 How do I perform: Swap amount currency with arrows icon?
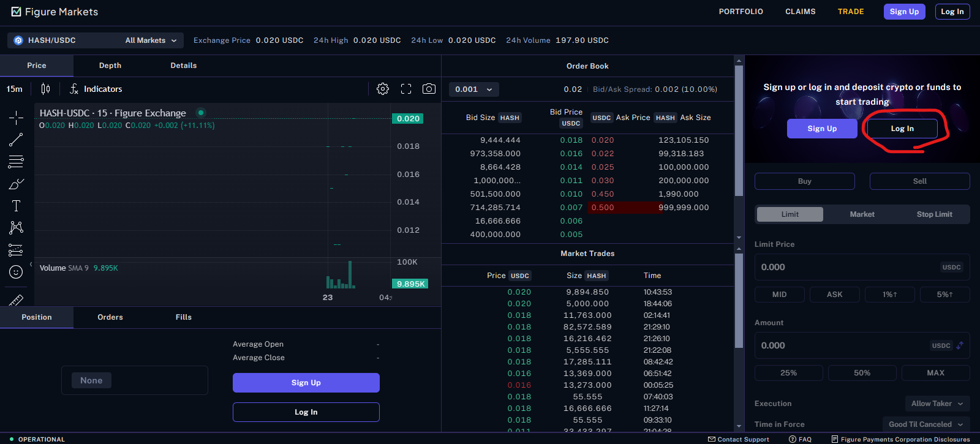[x=960, y=345]
